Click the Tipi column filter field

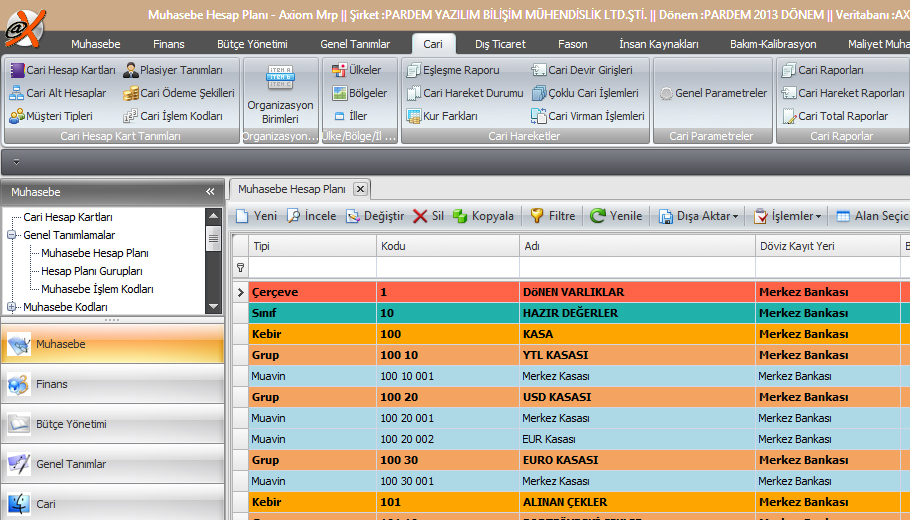point(312,268)
